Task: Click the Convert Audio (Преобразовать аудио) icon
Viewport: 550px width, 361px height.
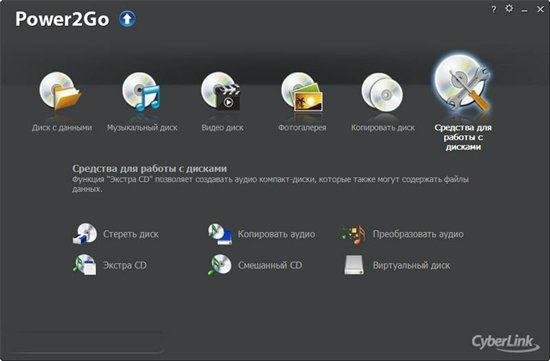Action: [353, 234]
